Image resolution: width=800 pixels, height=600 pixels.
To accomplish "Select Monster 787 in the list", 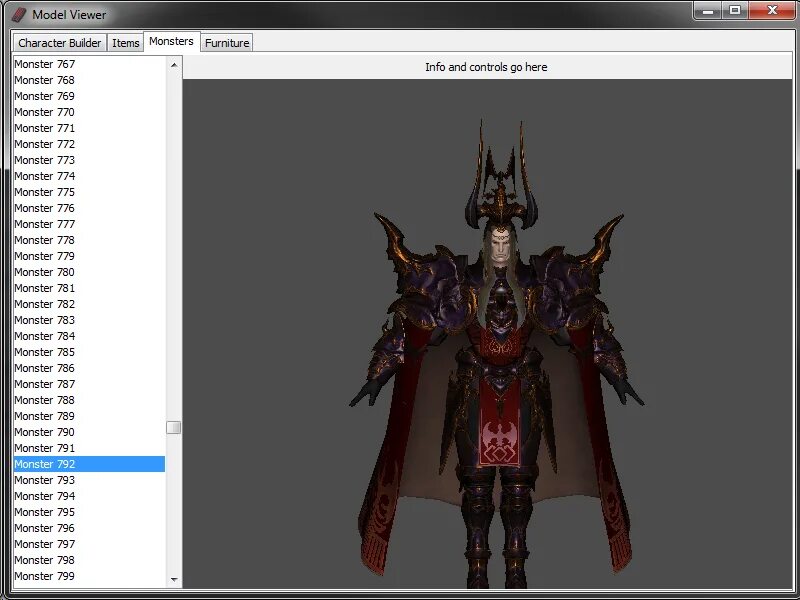I will click(x=89, y=384).
